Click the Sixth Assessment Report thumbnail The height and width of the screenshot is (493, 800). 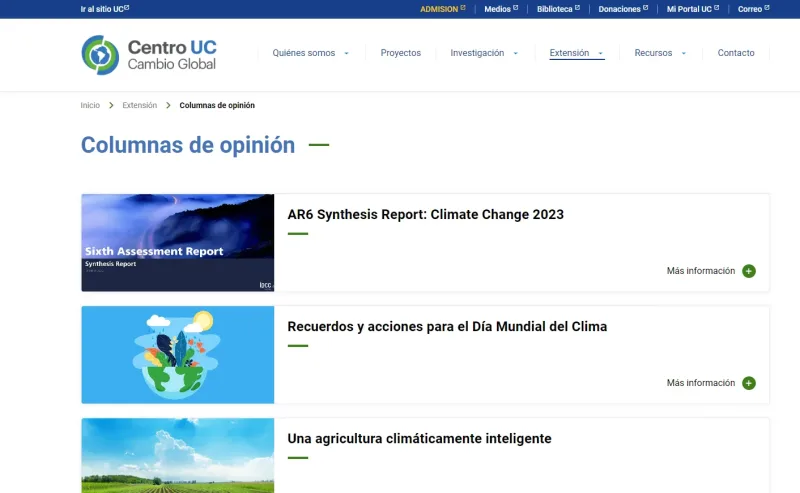click(x=178, y=243)
